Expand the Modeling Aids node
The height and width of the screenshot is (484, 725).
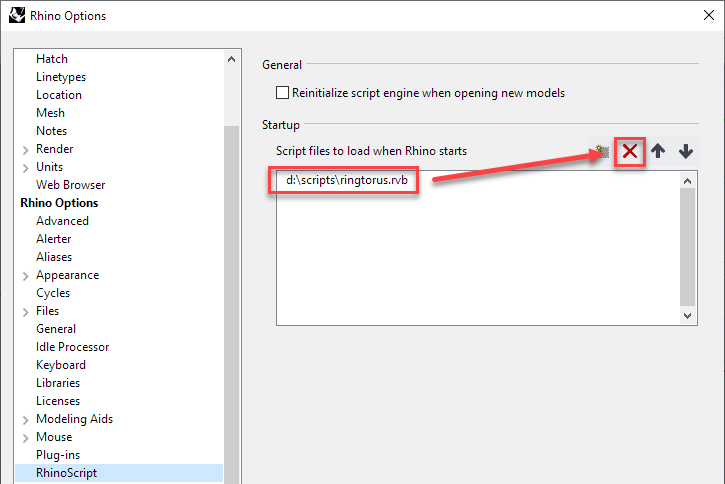click(26, 419)
